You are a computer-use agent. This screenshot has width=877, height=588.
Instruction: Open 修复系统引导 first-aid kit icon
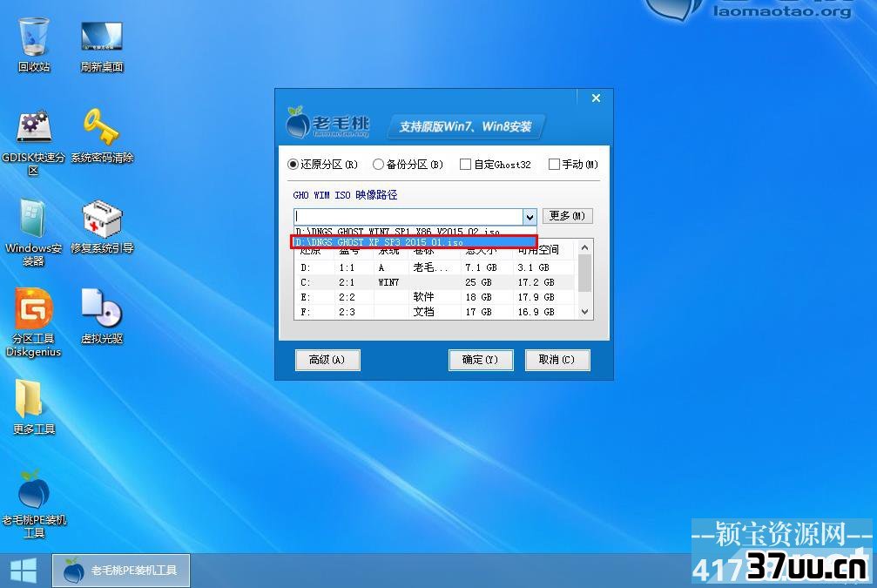pyautogui.click(x=102, y=226)
